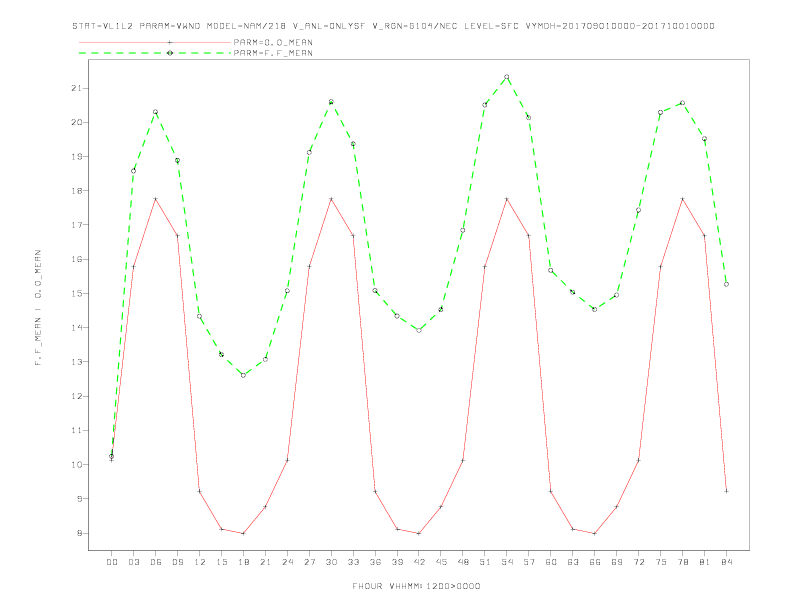Click x-axis tick label 36
This screenshot has width=792, height=612.
[x=375, y=562]
